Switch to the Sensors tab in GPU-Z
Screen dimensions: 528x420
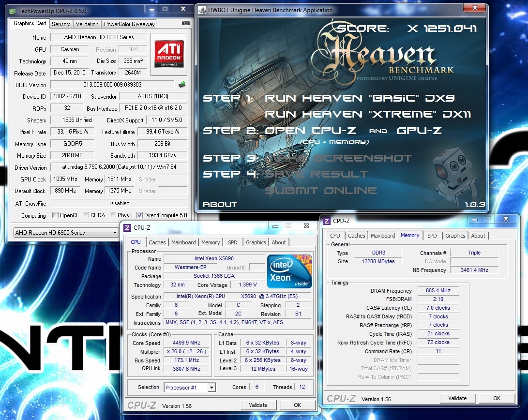[61, 24]
